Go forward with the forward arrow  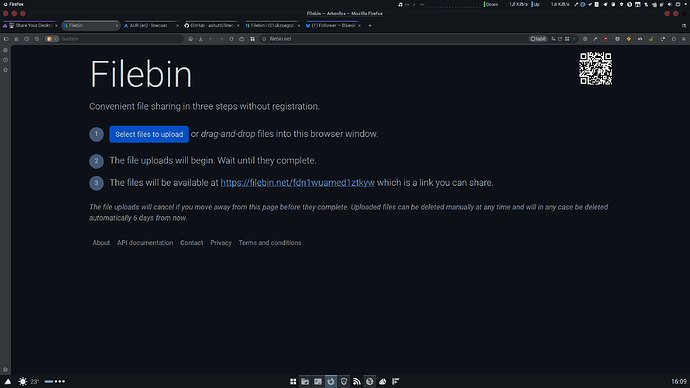221,39
